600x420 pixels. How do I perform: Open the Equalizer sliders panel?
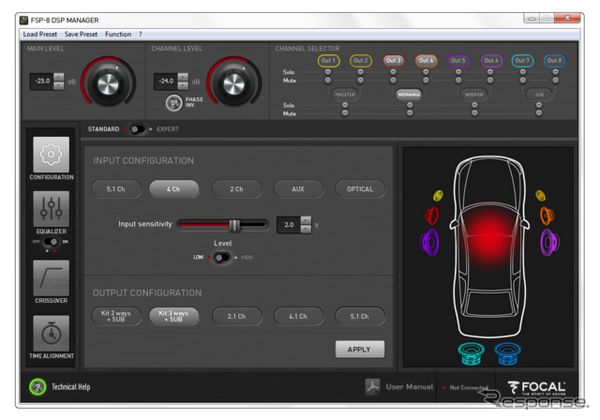[51, 209]
